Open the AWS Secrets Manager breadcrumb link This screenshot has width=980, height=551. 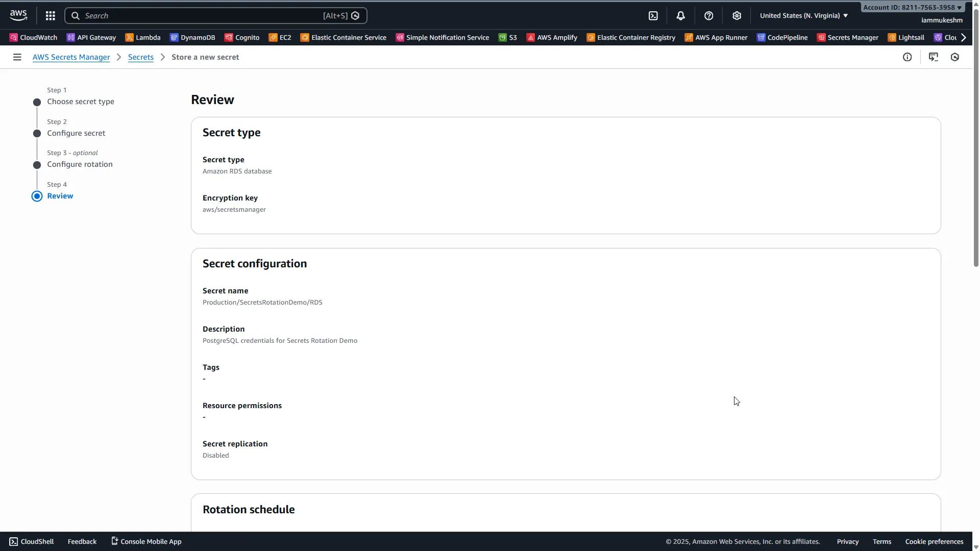point(71,57)
